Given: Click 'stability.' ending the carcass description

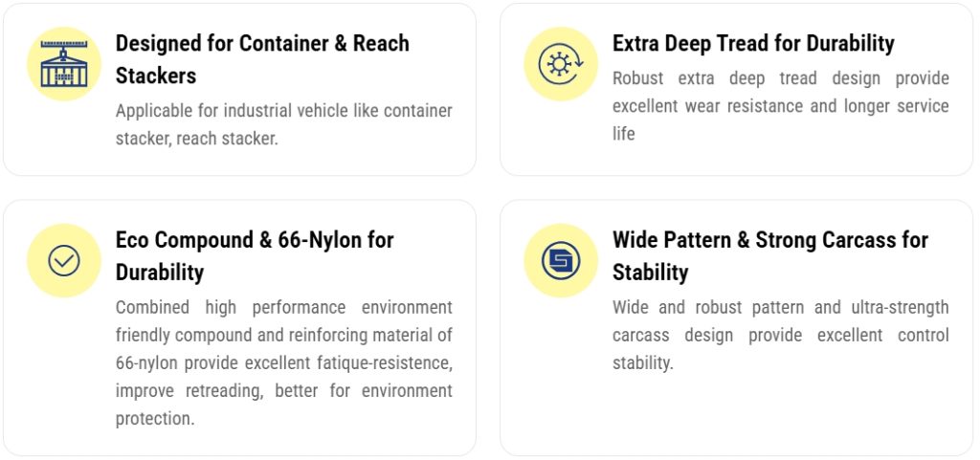Looking at the screenshot, I should coord(643,363).
